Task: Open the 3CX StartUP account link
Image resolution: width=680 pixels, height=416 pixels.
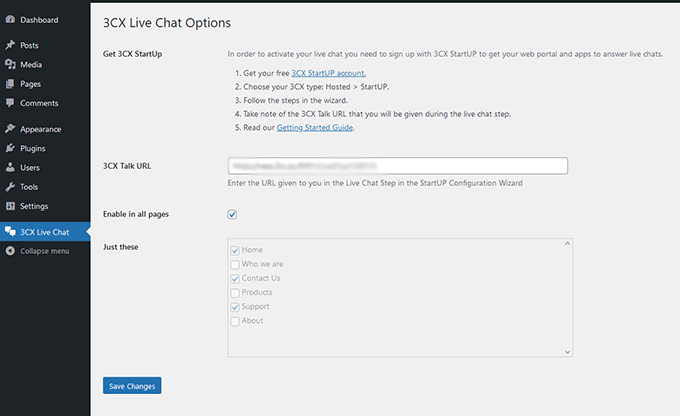Action: click(x=328, y=73)
